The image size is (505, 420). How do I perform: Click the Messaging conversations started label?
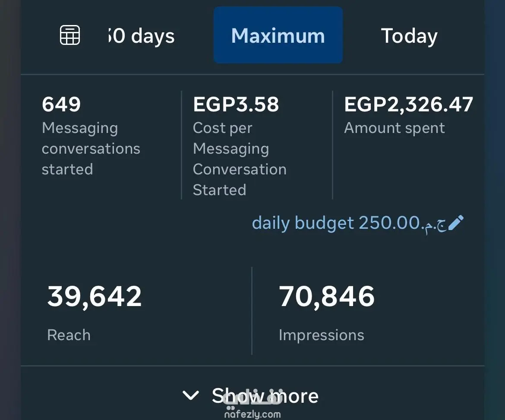pos(91,149)
